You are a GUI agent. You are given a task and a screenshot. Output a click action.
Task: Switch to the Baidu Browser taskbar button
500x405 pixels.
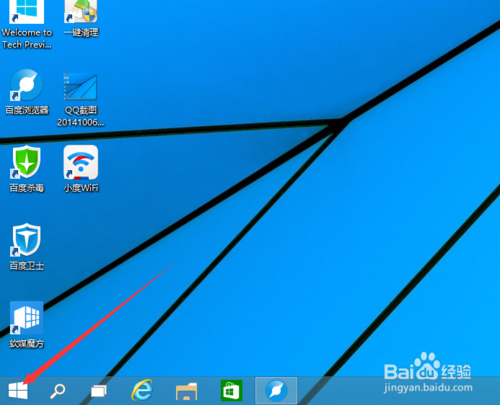click(x=276, y=390)
